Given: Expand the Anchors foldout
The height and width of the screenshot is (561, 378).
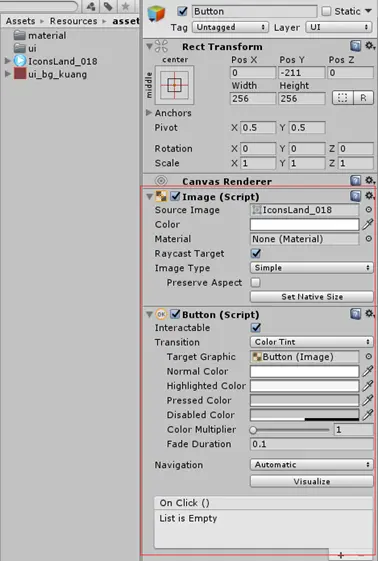Looking at the screenshot, I should click(x=149, y=113).
